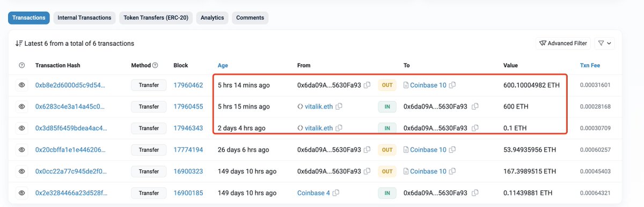
Task: Copy Coinbase 10 address in 167.3989515 ETH row
Action: click(452, 171)
